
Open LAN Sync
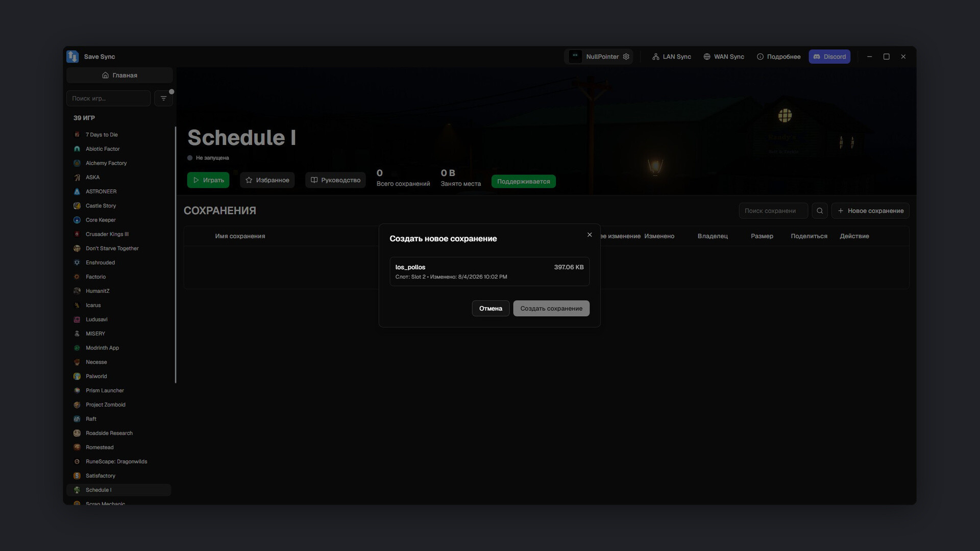[672, 57]
